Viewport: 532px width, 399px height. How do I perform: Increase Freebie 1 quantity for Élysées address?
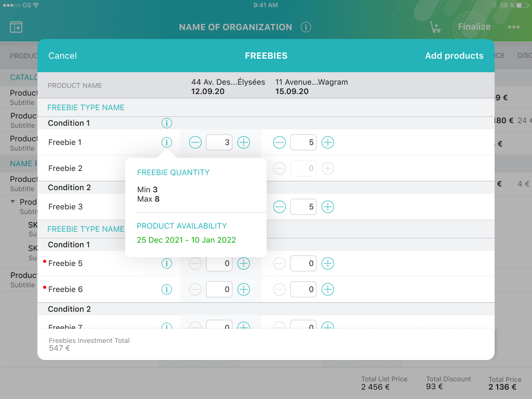(x=244, y=142)
